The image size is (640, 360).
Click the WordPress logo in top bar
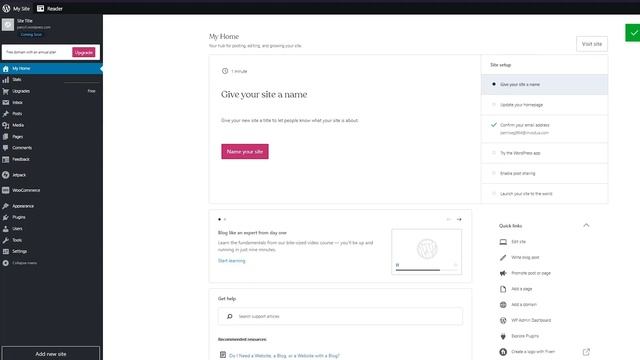point(6,8)
